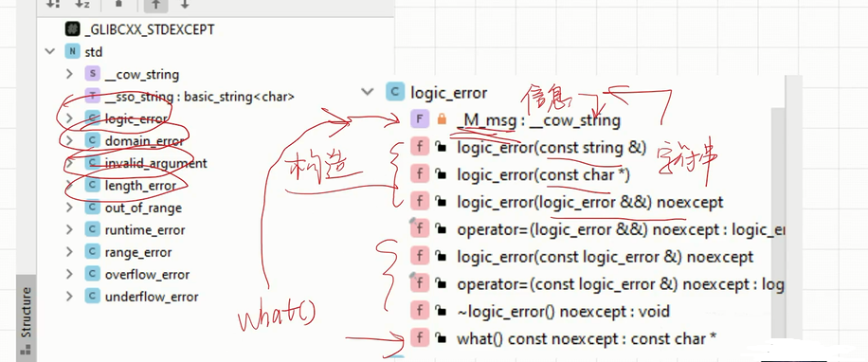Toggle the highlighted up-arrow autoscroll button
Image resolution: width=868 pixels, height=362 pixels.
pyautogui.click(x=155, y=5)
